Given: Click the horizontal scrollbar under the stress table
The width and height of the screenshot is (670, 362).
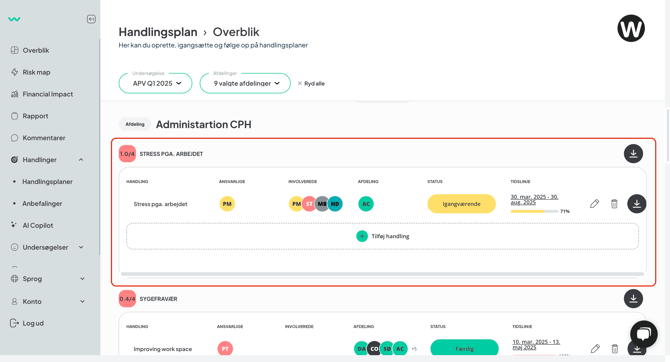Looking at the screenshot, I should pyautogui.click(x=382, y=274).
